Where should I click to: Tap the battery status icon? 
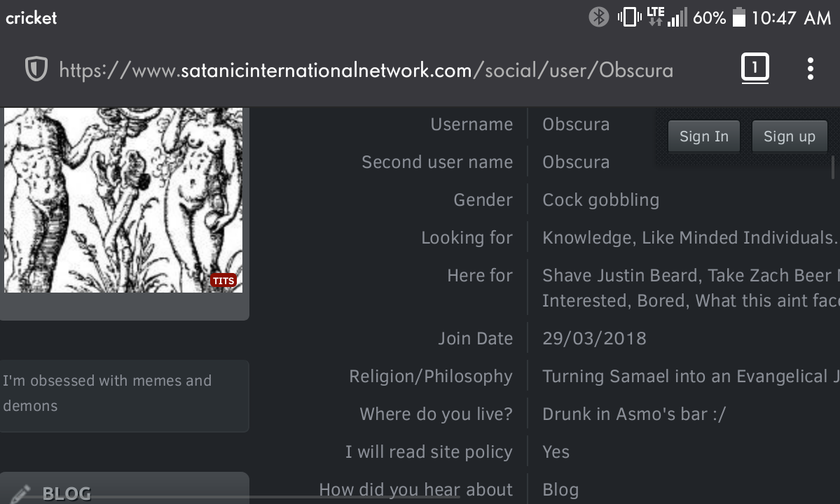(739, 17)
